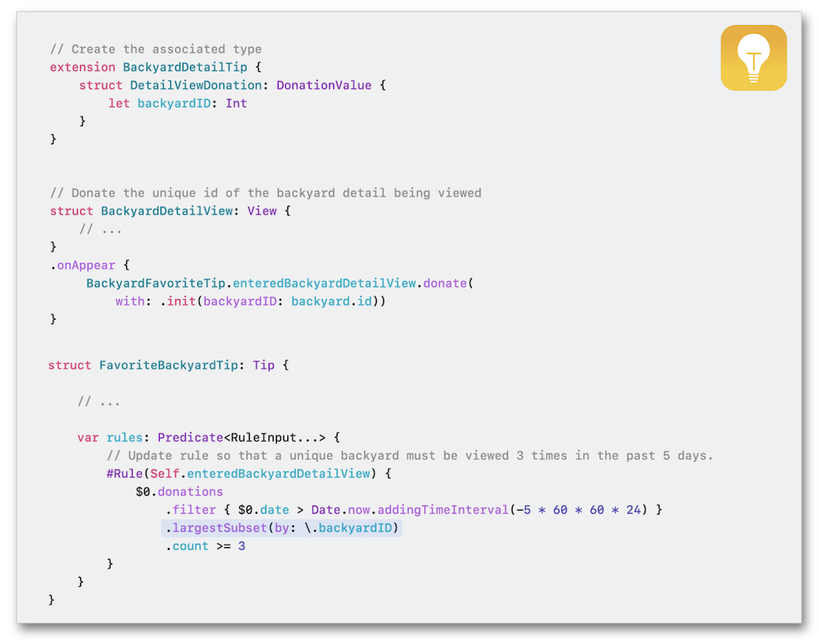Click the donate method call
This screenshot has height=644, width=819.
[446, 283]
